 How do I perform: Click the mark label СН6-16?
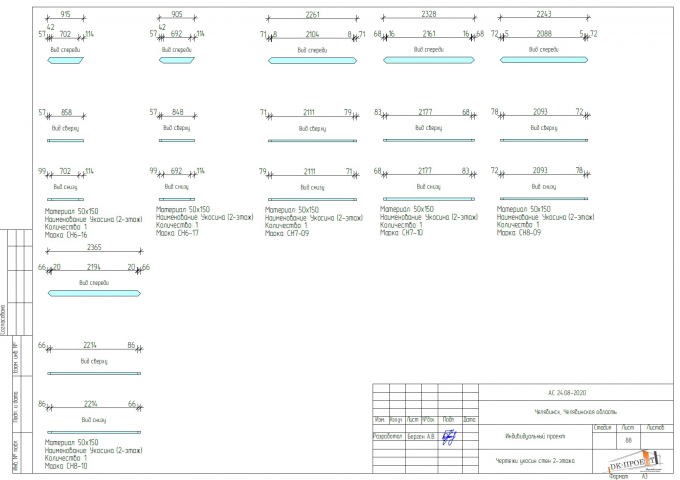pos(66,235)
